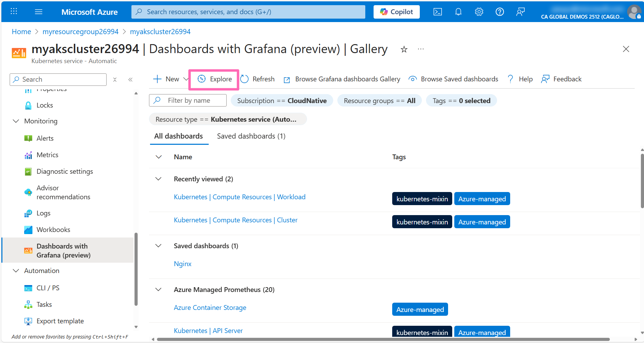This screenshot has width=644, height=343.
Task: Open the Nginx saved dashboard link
Action: [182, 264]
